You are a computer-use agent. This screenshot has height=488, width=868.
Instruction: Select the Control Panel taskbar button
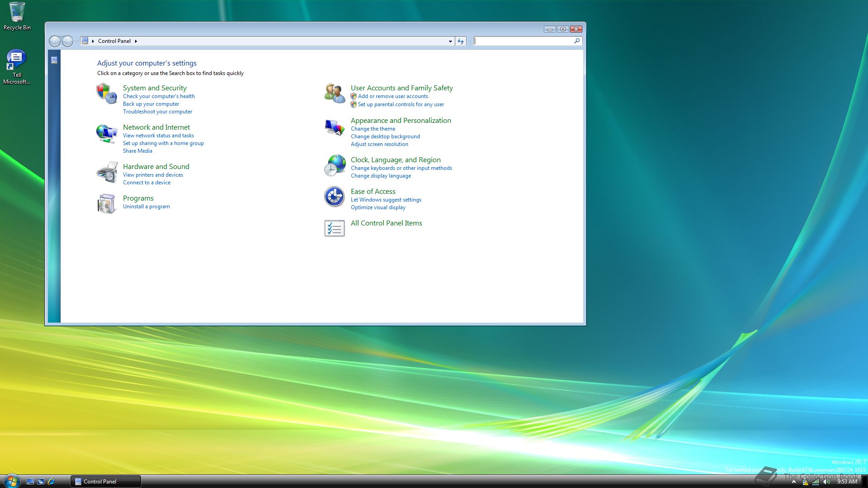click(x=105, y=482)
